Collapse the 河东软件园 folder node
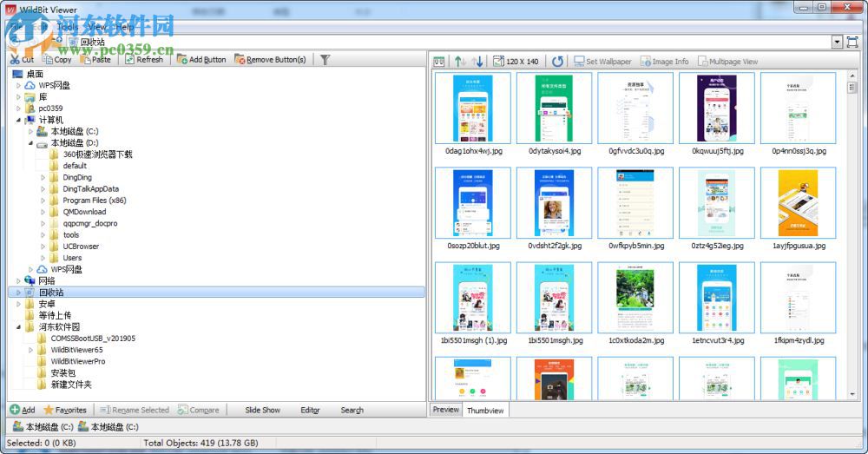The width and height of the screenshot is (868, 454). (18, 326)
